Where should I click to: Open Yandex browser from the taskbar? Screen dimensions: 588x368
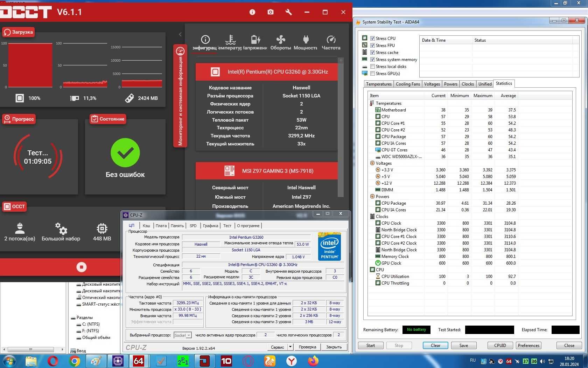coord(291,361)
